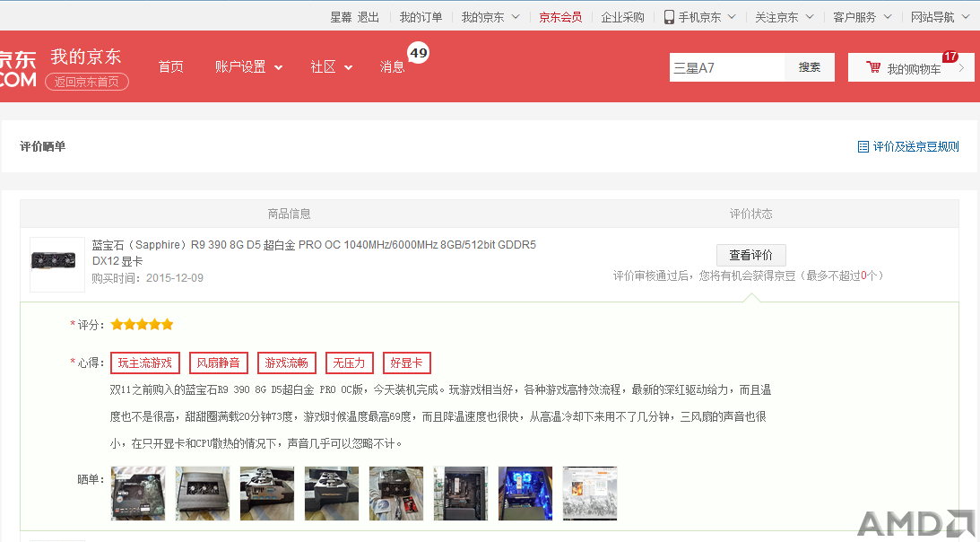Open the dark PC case interior photo
980x542 pixels.
click(461, 494)
